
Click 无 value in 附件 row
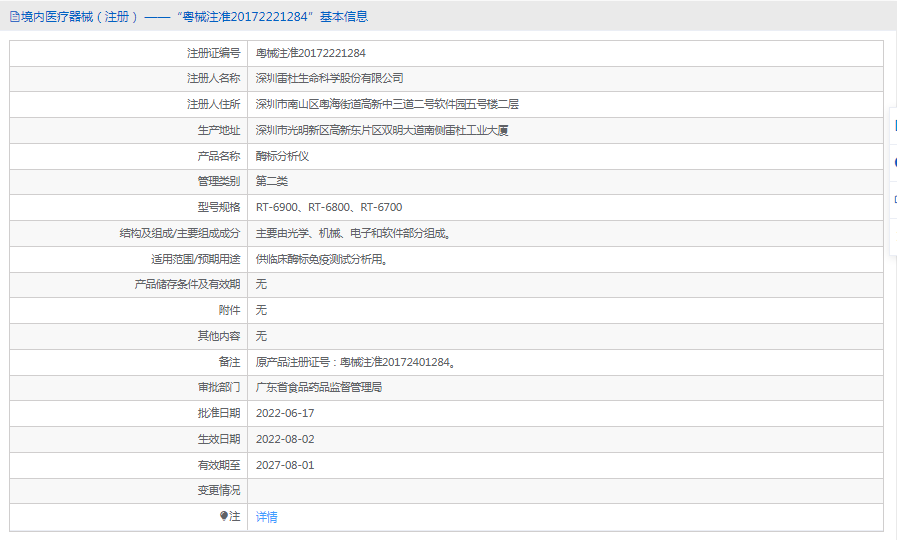(261, 310)
